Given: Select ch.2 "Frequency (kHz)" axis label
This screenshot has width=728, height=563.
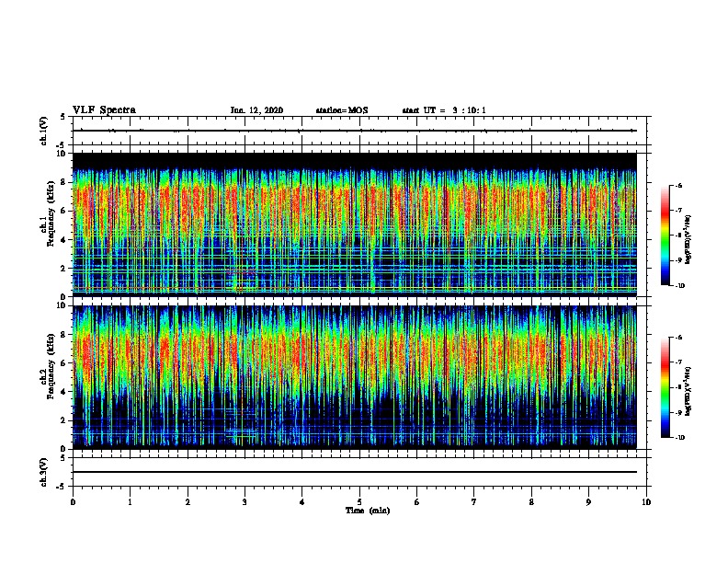Looking at the screenshot, I should click(x=51, y=366).
